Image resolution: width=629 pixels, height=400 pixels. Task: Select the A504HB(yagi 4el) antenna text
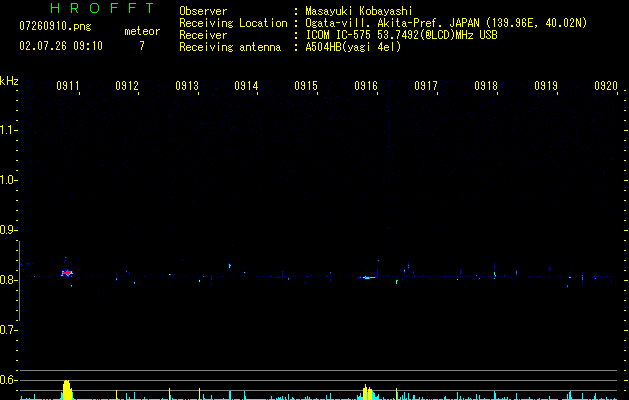pos(353,47)
